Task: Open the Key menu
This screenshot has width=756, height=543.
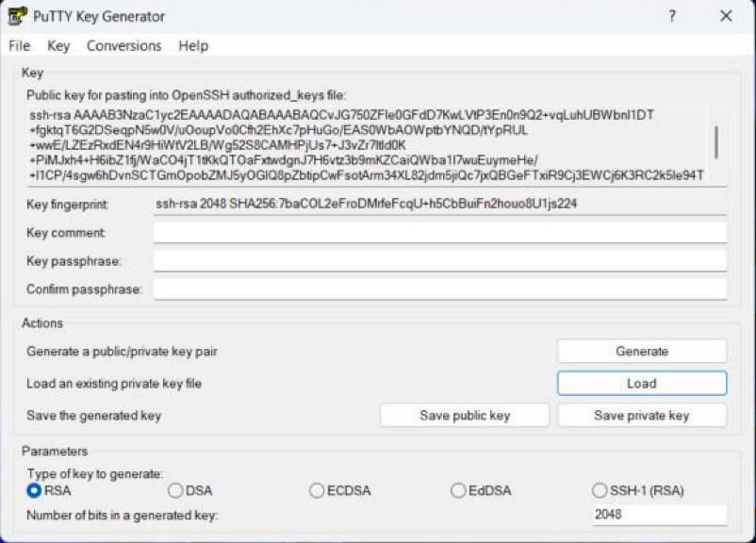Action: (58, 46)
